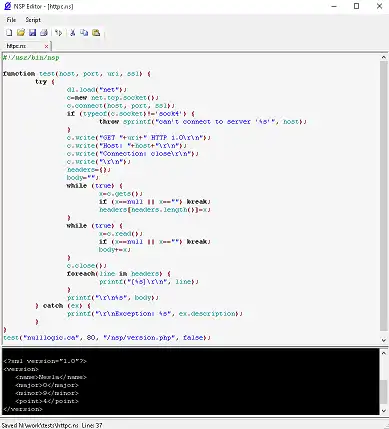Click the '<point>4</point>' output line
The height and width of the screenshot is (429, 389).
(x=47, y=401)
